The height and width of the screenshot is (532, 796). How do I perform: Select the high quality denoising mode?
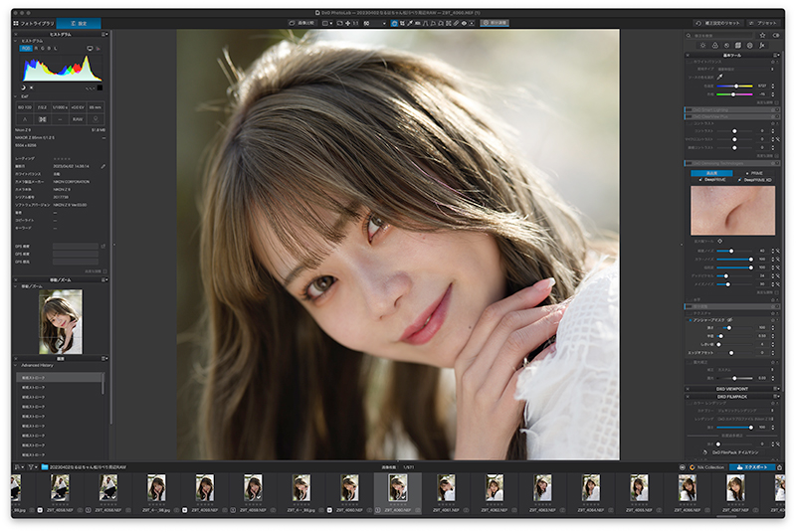(x=711, y=173)
